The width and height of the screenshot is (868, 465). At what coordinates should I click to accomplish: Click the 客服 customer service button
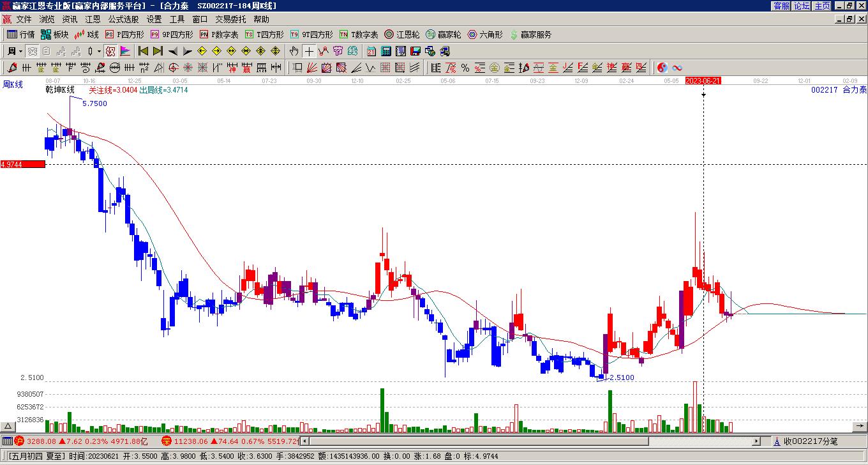(x=781, y=5)
